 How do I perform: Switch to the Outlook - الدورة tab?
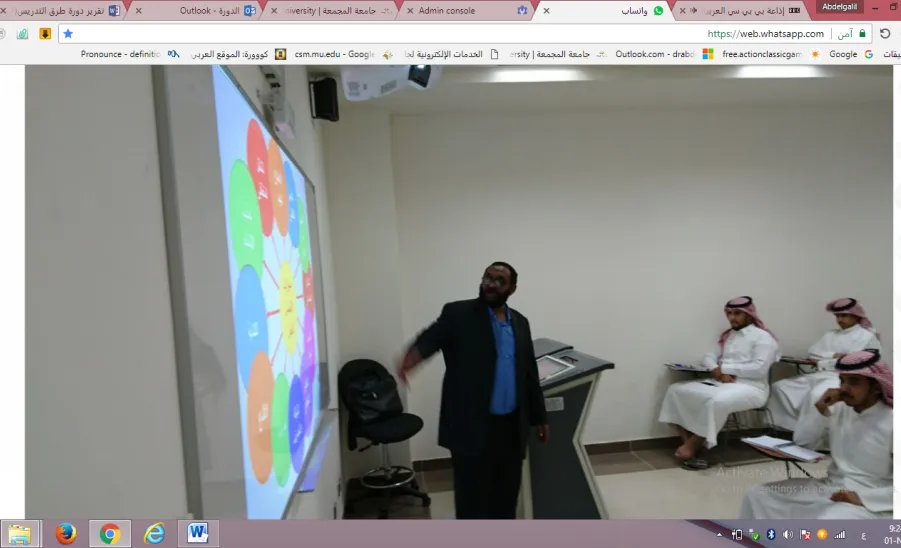pyautogui.click(x=195, y=11)
